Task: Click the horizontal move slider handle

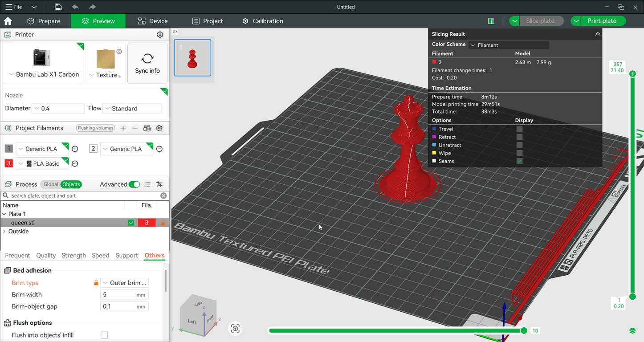Action: 524,330
